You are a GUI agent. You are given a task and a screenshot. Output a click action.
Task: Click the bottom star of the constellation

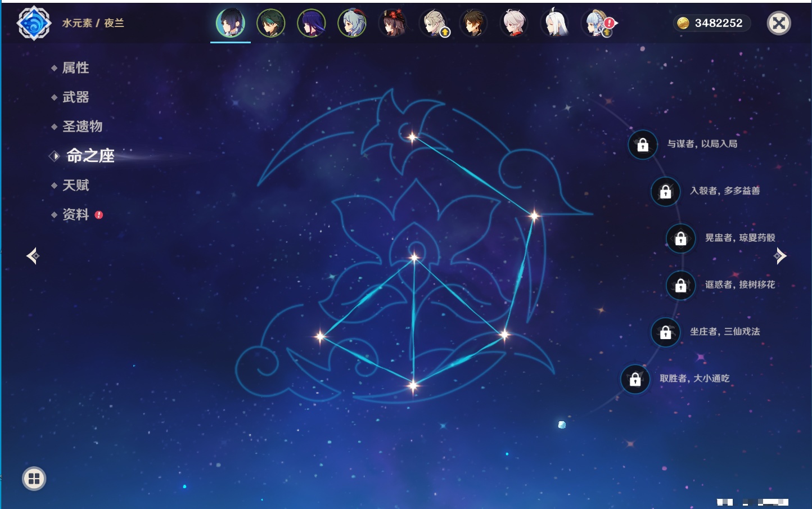(413, 386)
